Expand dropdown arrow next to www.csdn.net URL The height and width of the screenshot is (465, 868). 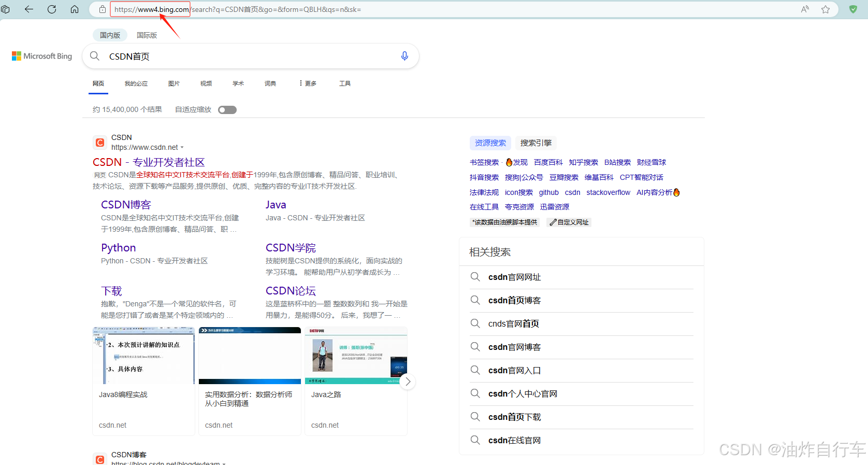point(182,148)
